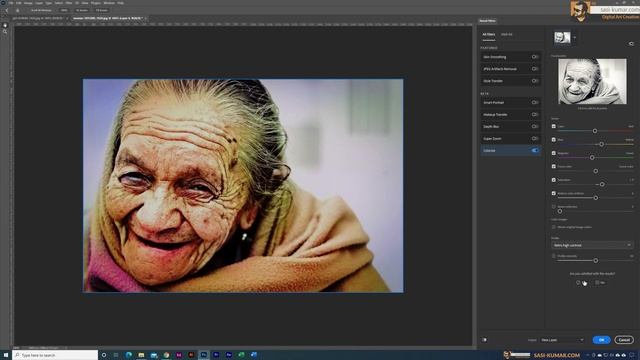Open the Profile dropdown showing Retro high contrast

click(592, 245)
